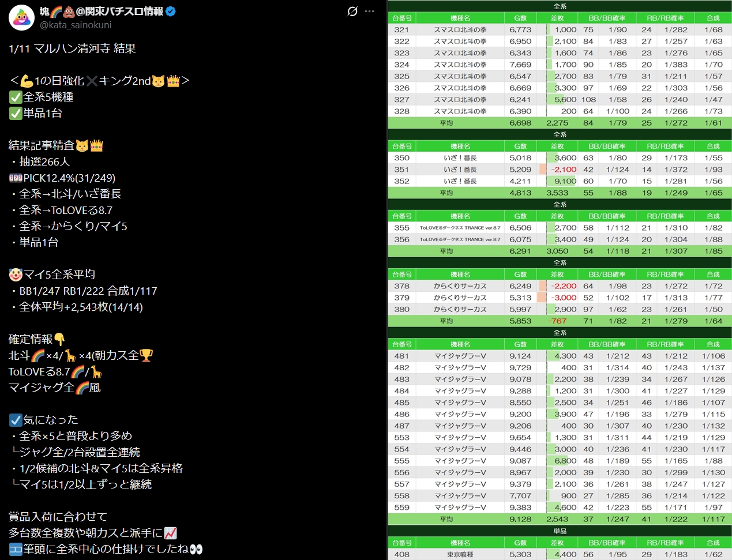This screenshot has width=732, height=560.
Task: Click ToLOVEるダークネス TRANCE name in row 355
Action: pos(460,228)
